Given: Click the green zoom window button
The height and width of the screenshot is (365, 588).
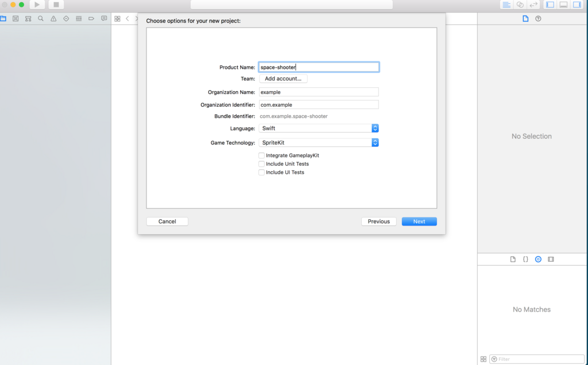Looking at the screenshot, I should pyautogui.click(x=21, y=5).
